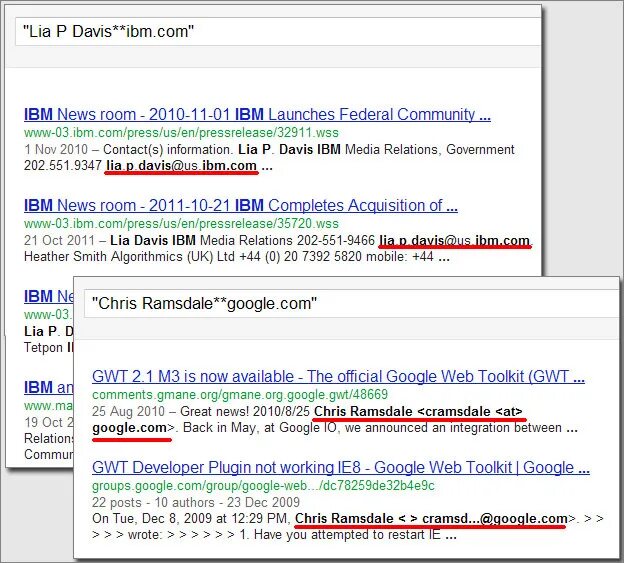624x563 pixels.
Task: Open the IBM Launches Federal Community result
Action: pos(257,115)
